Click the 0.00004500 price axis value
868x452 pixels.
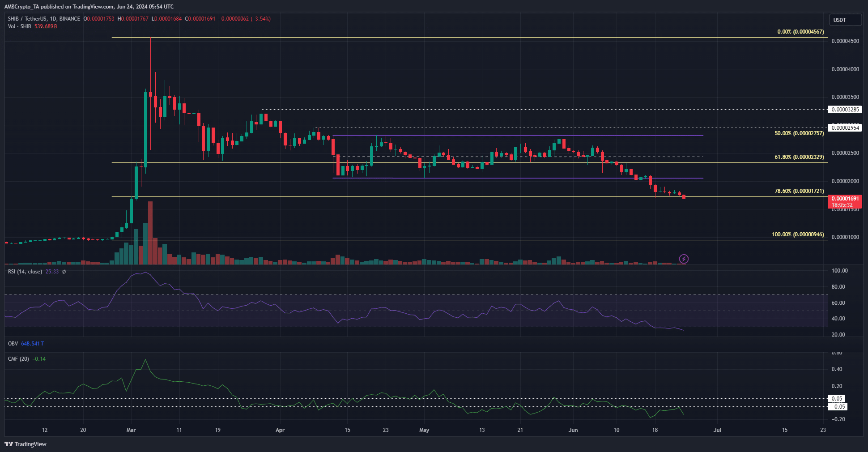(x=845, y=41)
